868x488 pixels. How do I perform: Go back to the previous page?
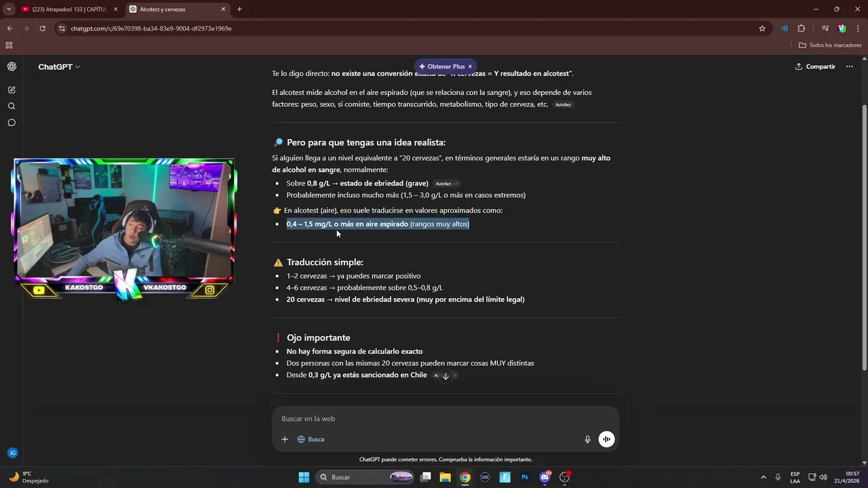pos(9,28)
